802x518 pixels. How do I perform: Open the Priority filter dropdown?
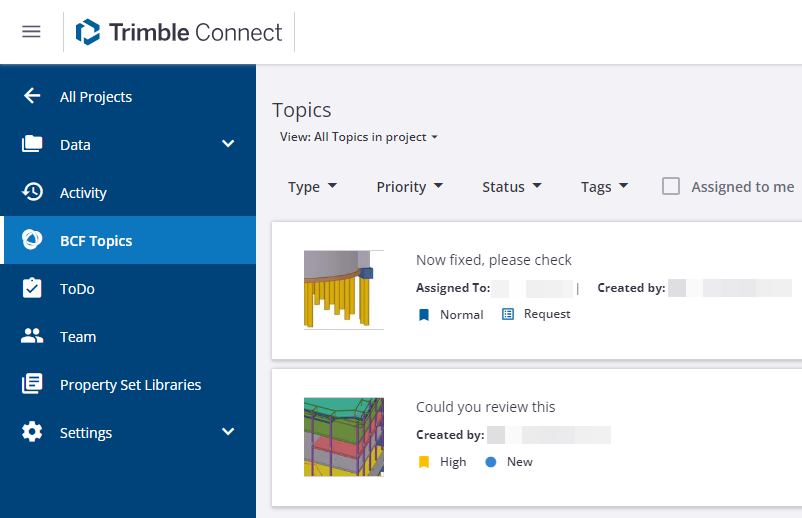[x=409, y=187]
